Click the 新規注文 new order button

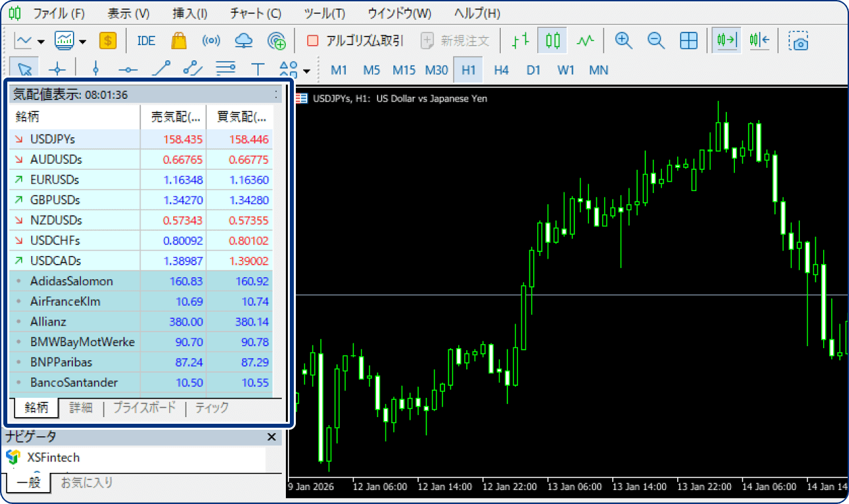(x=456, y=40)
